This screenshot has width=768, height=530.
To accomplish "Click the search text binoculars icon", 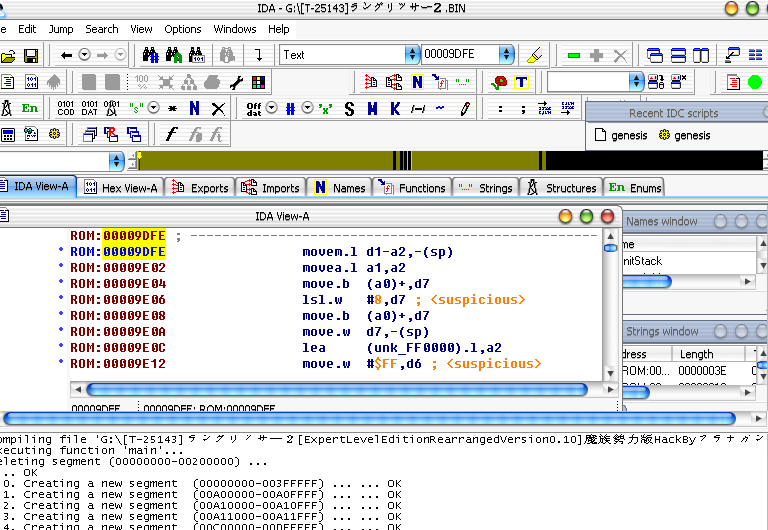I will point(174,55).
